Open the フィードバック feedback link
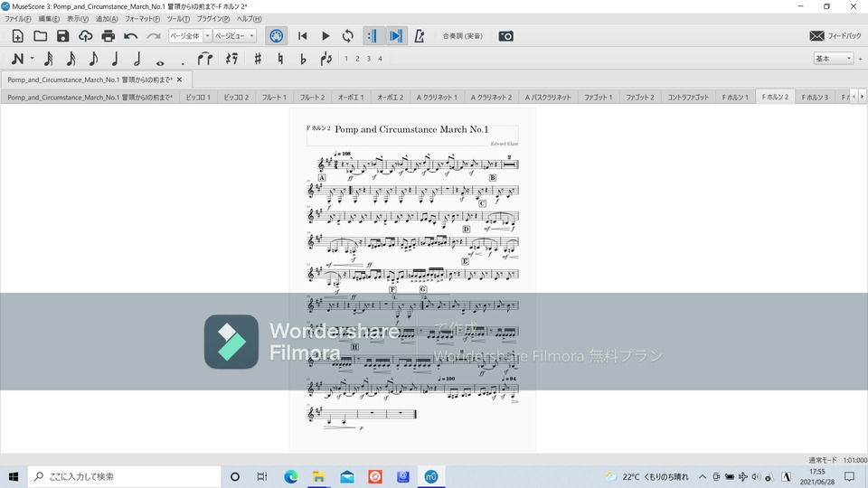The height and width of the screenshot is (488, 868). 835,36
